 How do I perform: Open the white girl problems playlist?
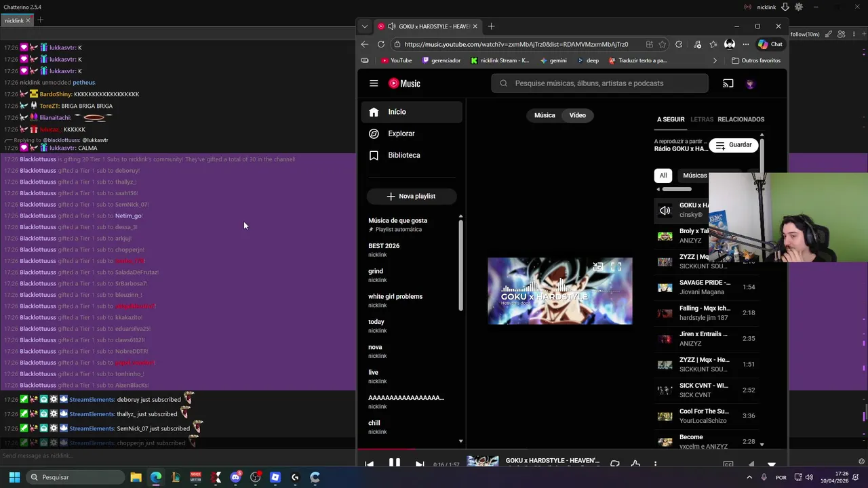click(412, 300)
